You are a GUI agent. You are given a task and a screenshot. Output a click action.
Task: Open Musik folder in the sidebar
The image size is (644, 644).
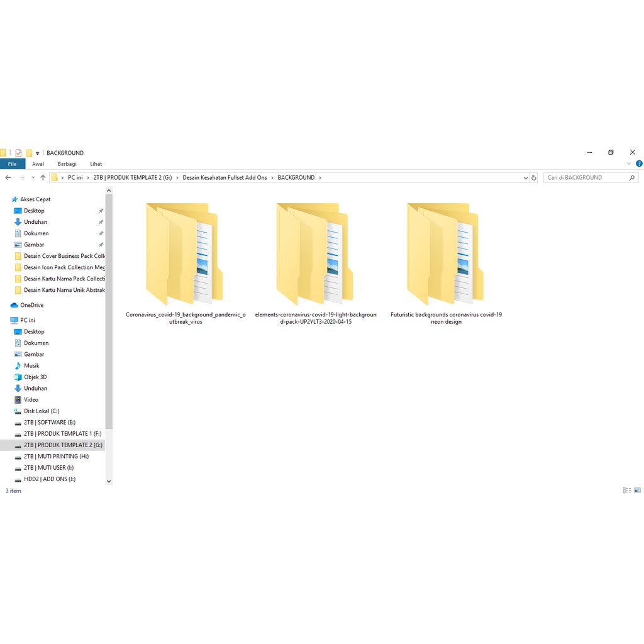tap(31, 365)
